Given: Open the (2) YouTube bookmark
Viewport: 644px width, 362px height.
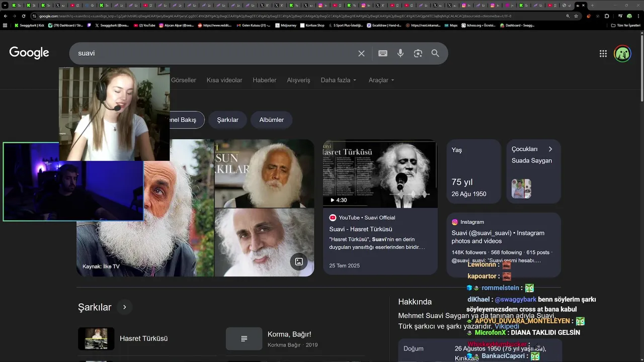Looking at the screenshot, I should coord(144,25).
